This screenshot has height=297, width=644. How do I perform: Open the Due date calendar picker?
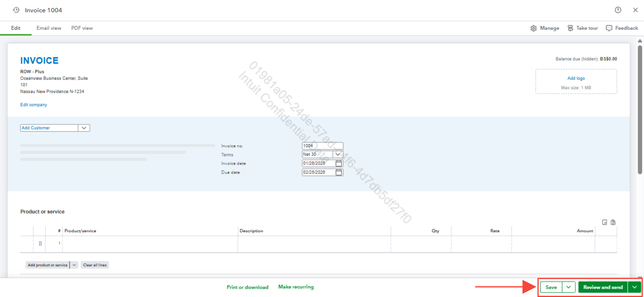tap(338, 172)
